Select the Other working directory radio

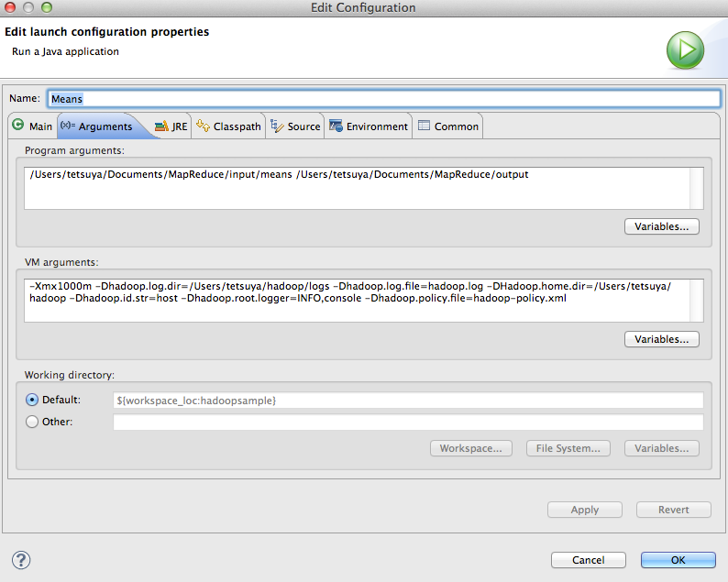point(31,422)
